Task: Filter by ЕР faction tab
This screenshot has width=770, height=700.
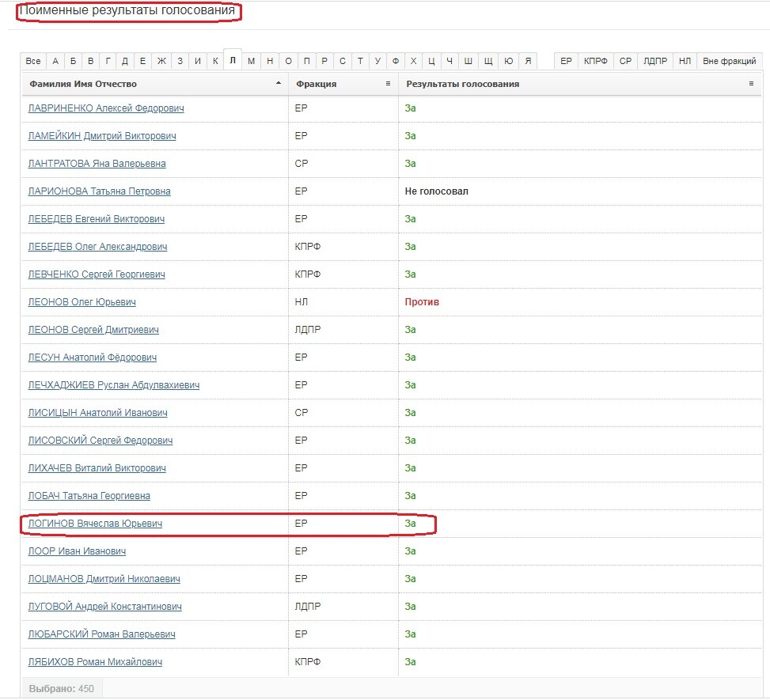Action: (566, 61)
